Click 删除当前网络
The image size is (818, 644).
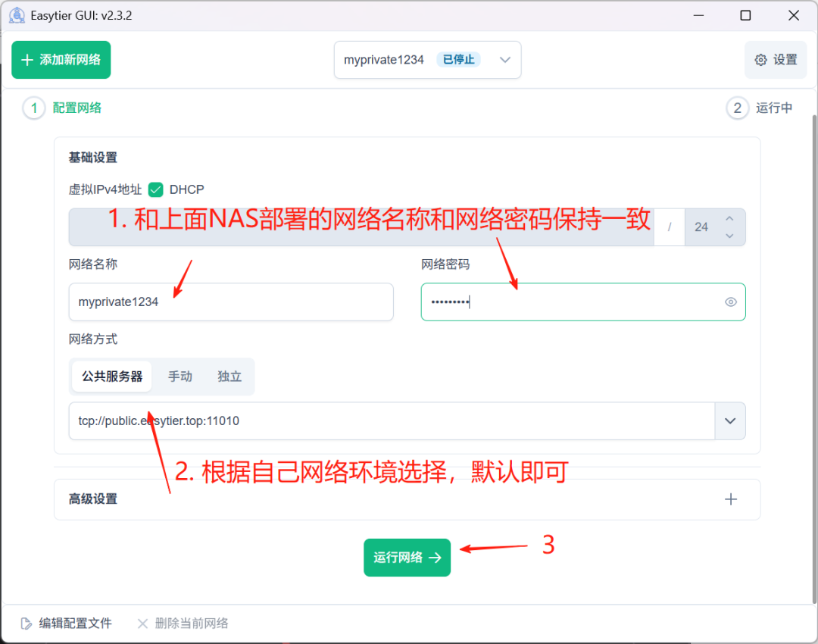click(183, 623)
